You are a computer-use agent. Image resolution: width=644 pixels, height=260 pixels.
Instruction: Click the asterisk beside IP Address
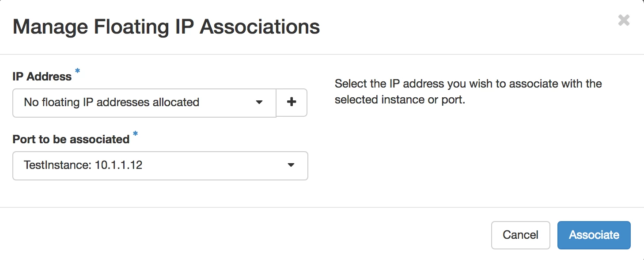pos(78,71)
